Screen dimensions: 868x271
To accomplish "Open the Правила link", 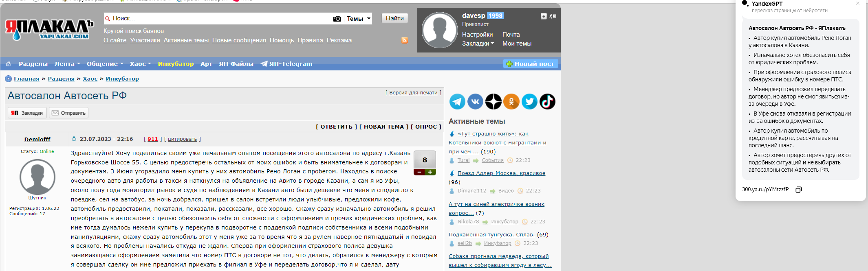I will click(310, 40).
